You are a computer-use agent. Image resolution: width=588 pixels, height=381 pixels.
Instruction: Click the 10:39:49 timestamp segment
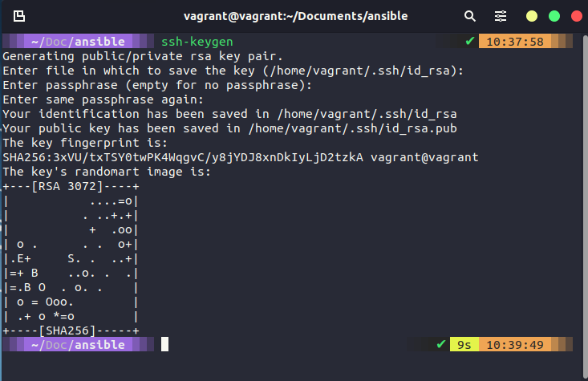[x=514, y=344]
